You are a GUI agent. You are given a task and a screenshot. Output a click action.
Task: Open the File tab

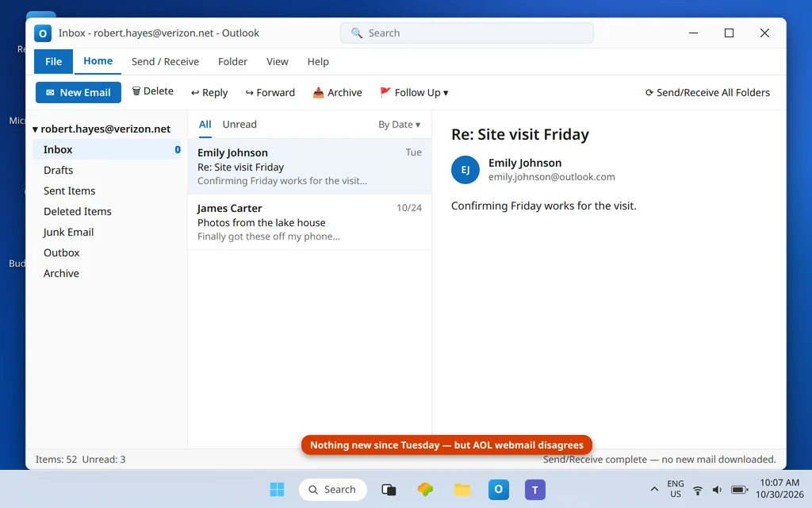[53, 62]
